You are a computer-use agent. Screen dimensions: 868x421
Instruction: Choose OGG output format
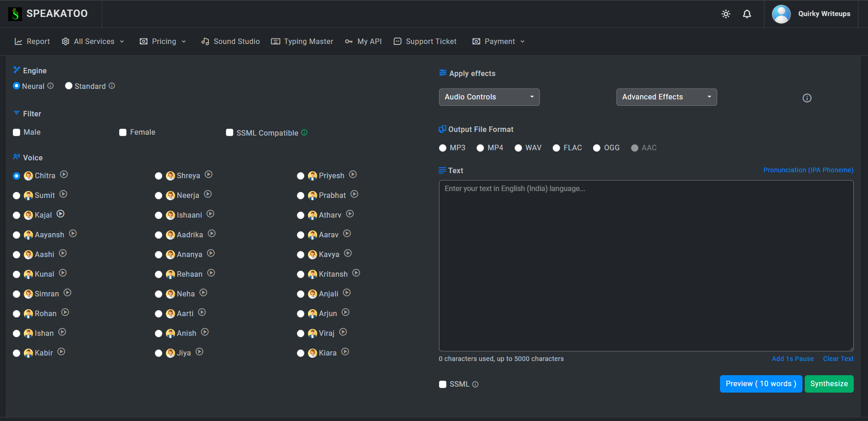(x=597, y=148)
